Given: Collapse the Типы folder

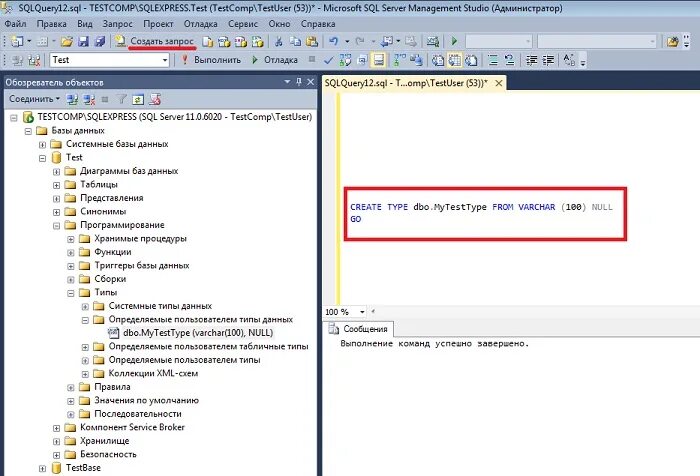Looking at the screenshot, I should point(71,293).
